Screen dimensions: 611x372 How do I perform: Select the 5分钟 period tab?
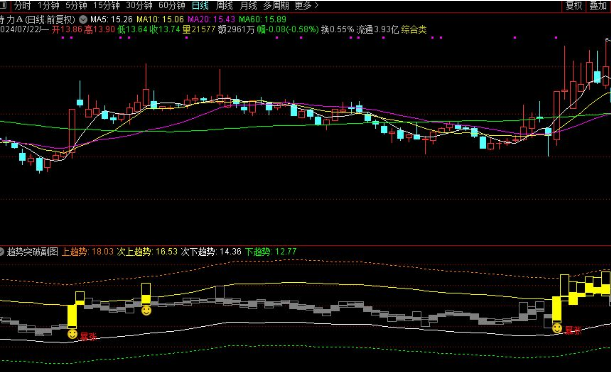pyautogui.click(x=76, y=5)
